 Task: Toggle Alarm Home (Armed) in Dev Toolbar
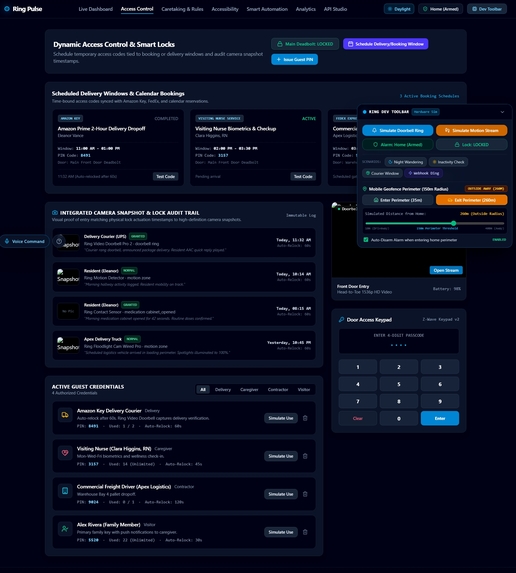398,145
